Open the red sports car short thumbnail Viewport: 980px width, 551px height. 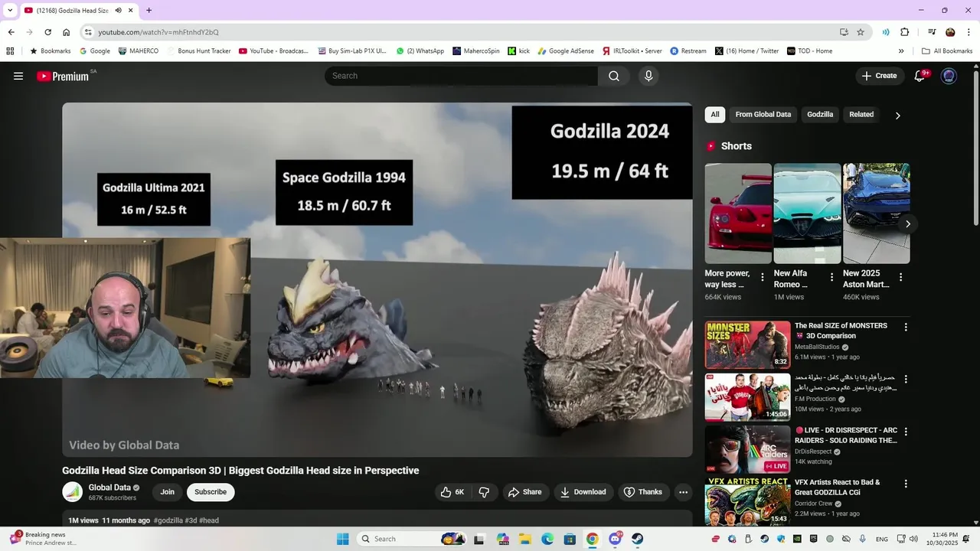(738, 213)
